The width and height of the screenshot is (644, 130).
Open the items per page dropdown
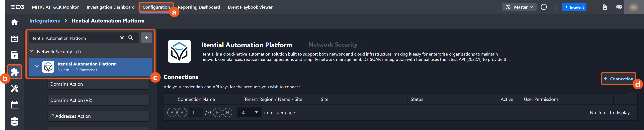click(x=249, y=113)
